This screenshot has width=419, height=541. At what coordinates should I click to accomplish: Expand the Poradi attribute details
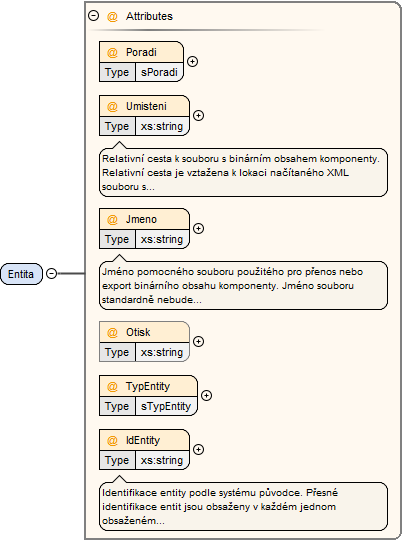192,61
